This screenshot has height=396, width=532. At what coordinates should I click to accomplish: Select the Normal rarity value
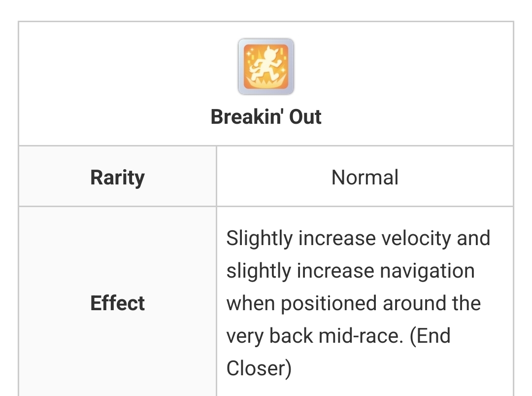365,177
